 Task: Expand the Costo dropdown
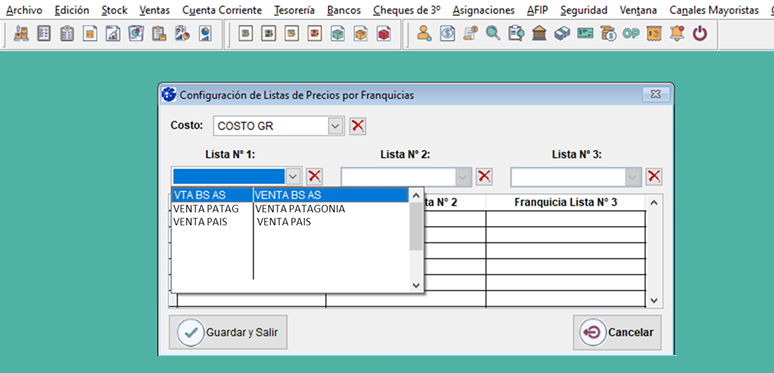[x=336, y=126]
